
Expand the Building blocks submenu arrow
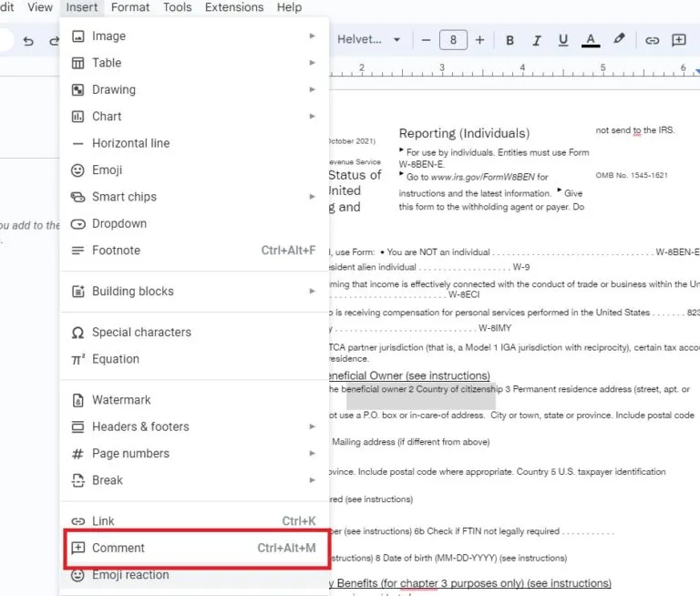[x=312, y=292]
